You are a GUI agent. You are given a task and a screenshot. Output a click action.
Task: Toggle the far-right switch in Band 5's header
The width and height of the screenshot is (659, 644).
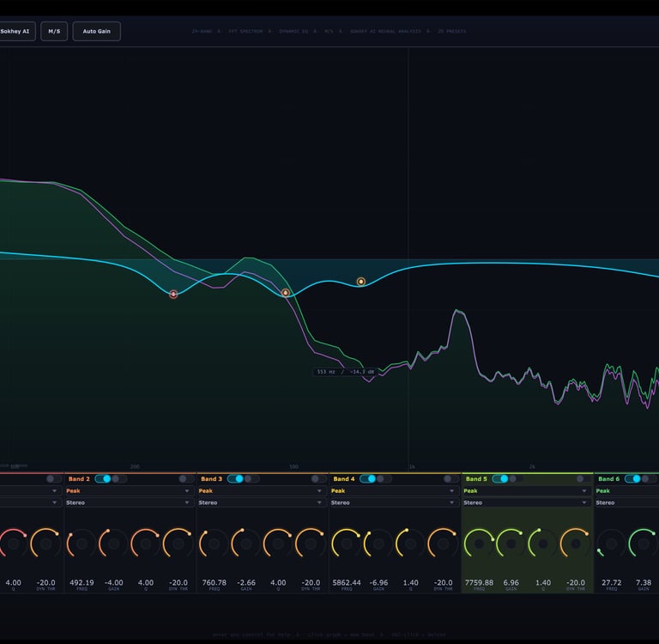click(x=583, y=478)
